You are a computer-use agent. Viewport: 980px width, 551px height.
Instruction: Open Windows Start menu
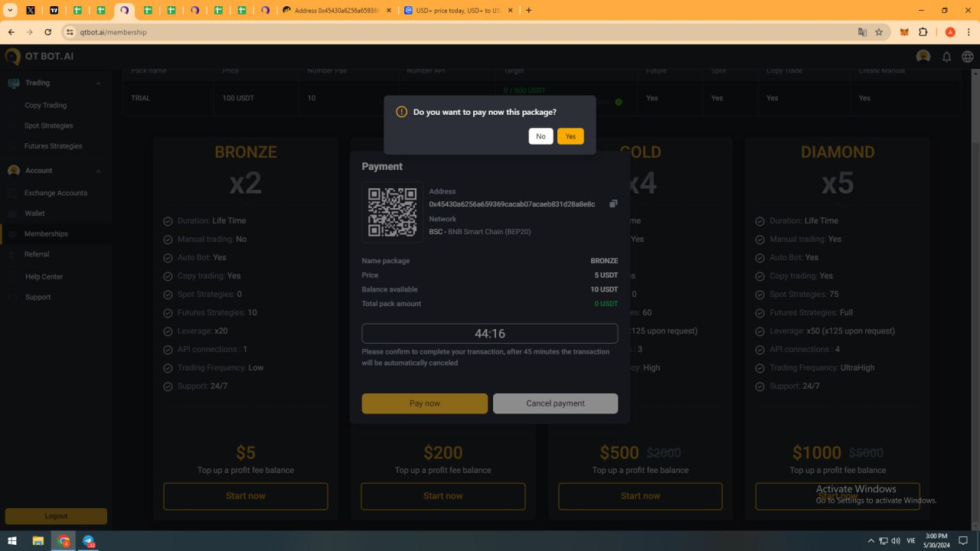pos(12,540)
